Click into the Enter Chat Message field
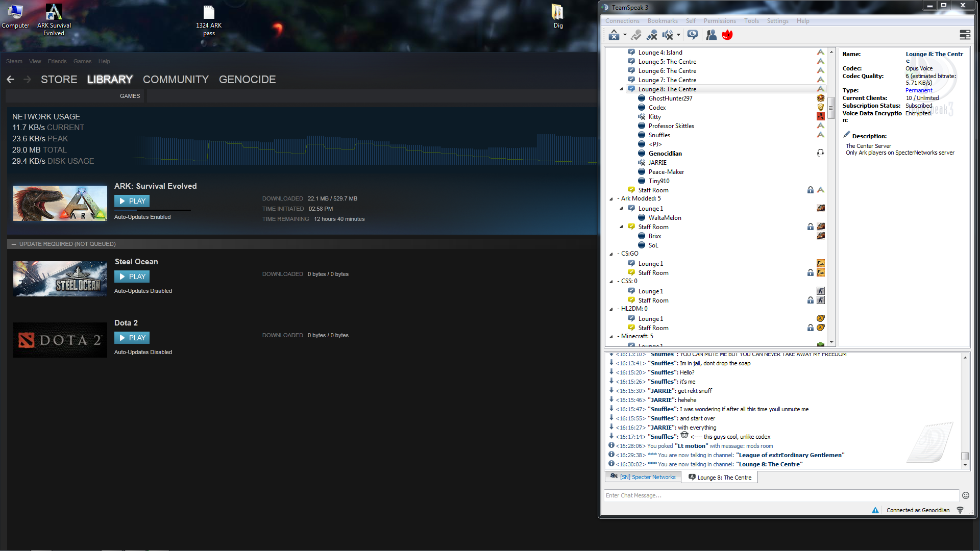Viewport: 980px width, 551px height. [x=781, y=495]
